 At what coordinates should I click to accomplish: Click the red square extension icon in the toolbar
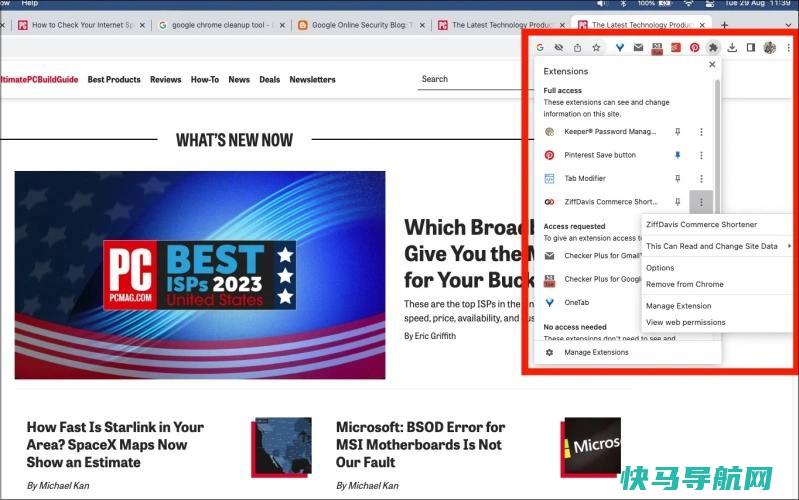(x=676, y=47)
